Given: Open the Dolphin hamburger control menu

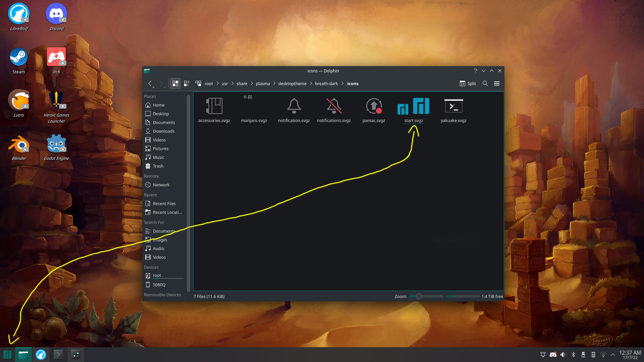Looking at the screenshot, I should click(497, 83).
